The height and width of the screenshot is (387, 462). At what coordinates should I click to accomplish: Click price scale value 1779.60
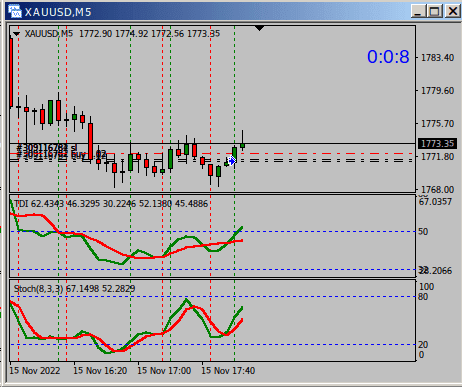click(x=437, y=91)
